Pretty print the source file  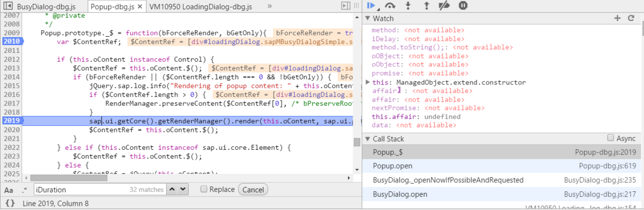[10, 203]
